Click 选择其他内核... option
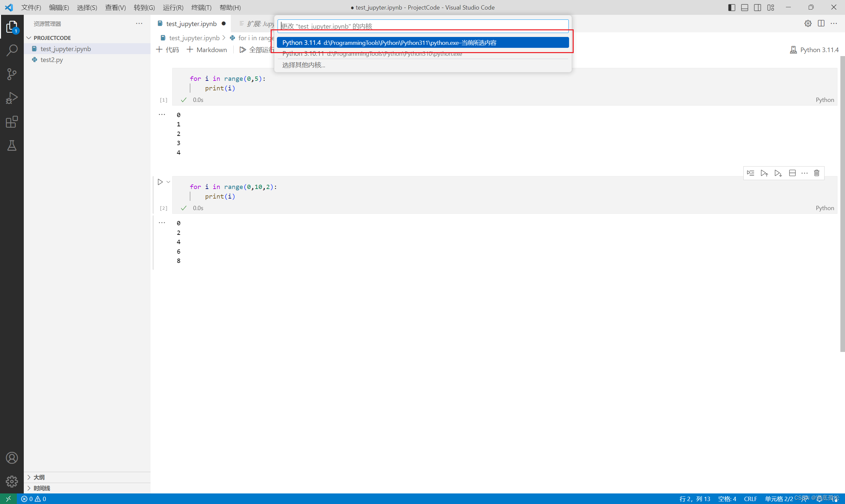 [x=304, y=65]
